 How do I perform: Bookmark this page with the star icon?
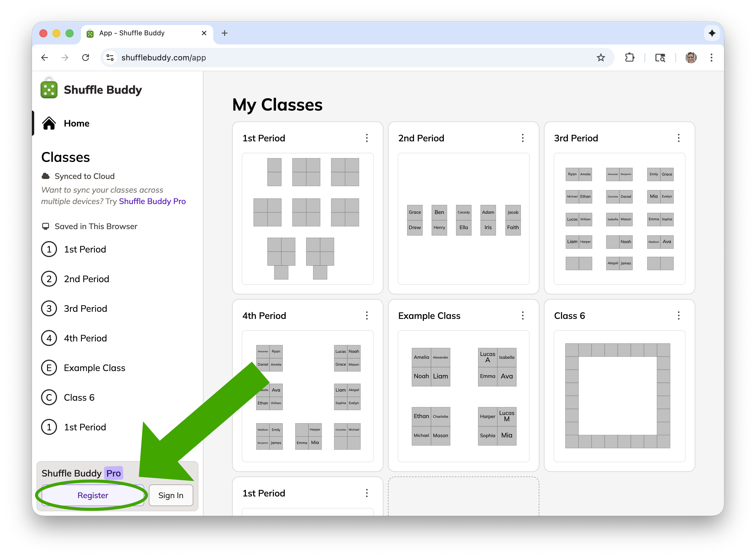pos(601,58)
